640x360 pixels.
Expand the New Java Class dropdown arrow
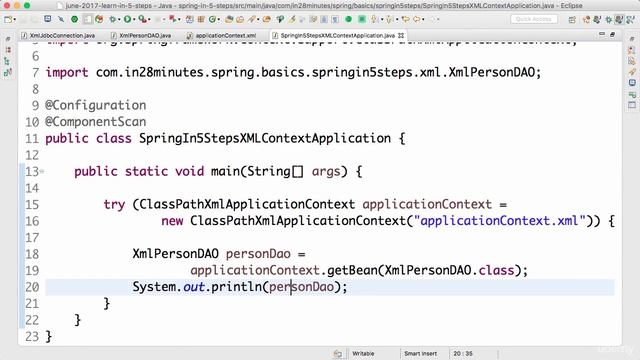[x=219, y=19]
